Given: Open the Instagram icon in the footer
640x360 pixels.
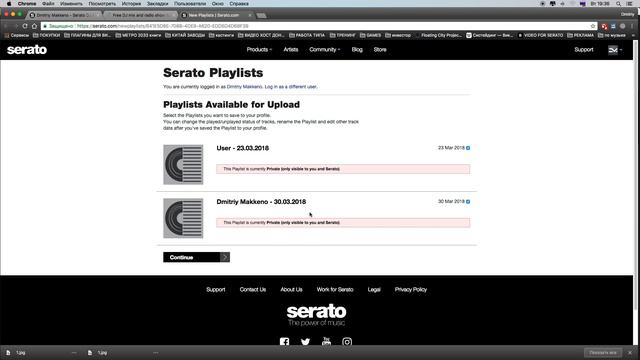Looking at the screenshot, I should tap(347, 342).
